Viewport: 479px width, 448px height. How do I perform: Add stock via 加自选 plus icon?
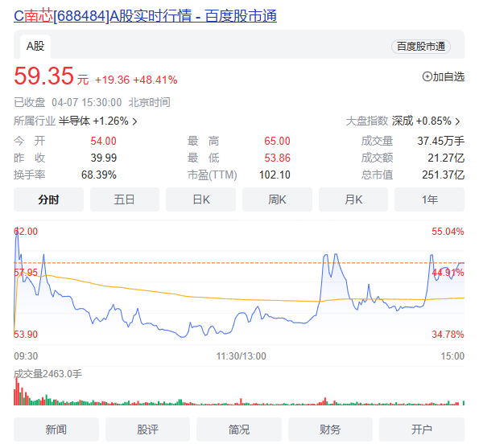click(x=427, y=76)
